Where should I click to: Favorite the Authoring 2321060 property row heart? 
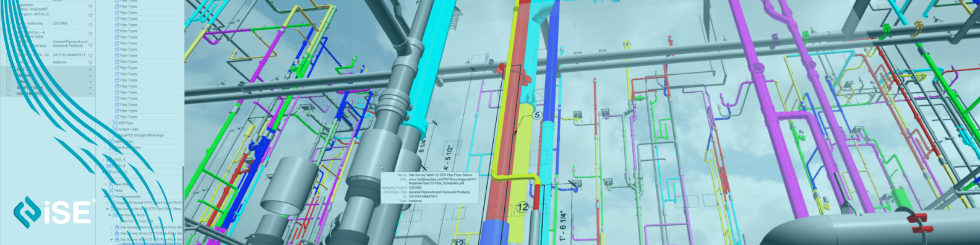(x=90, y=25)
